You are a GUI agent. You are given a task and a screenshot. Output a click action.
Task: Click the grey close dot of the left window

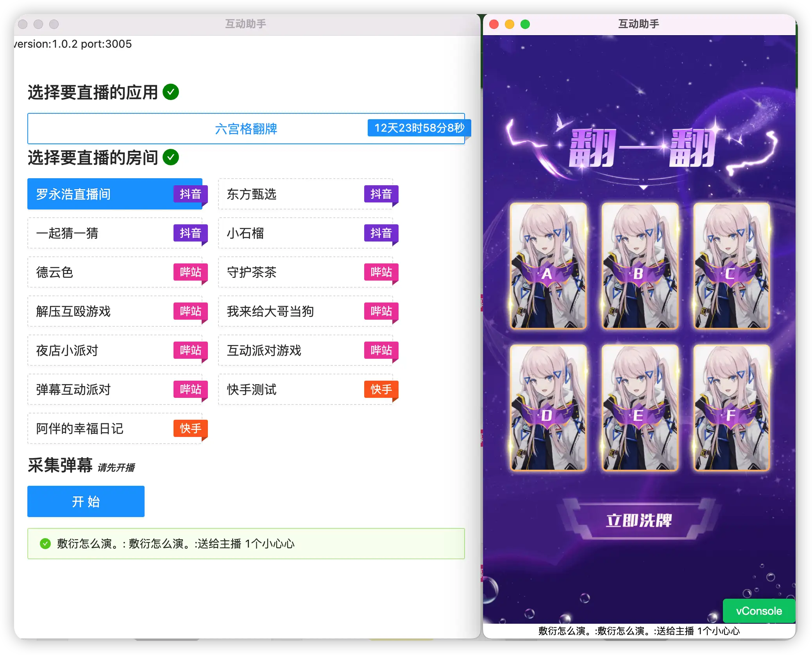click(23, 24)
